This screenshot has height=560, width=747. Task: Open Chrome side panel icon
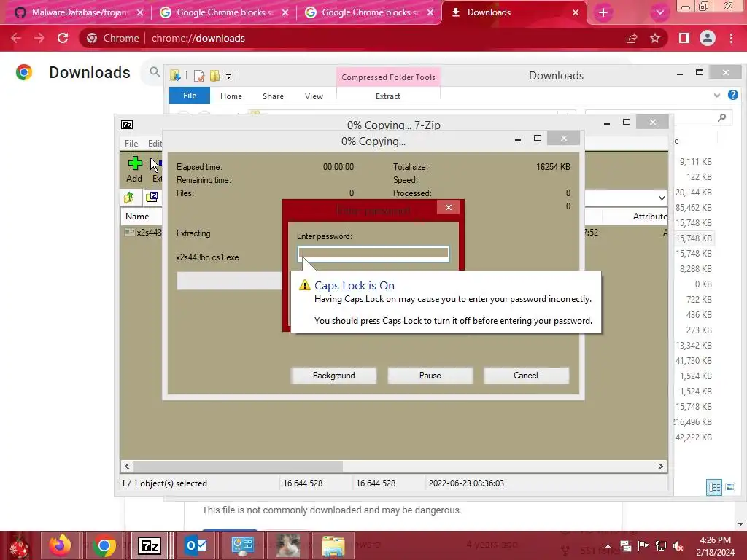(x=684, y=38)
